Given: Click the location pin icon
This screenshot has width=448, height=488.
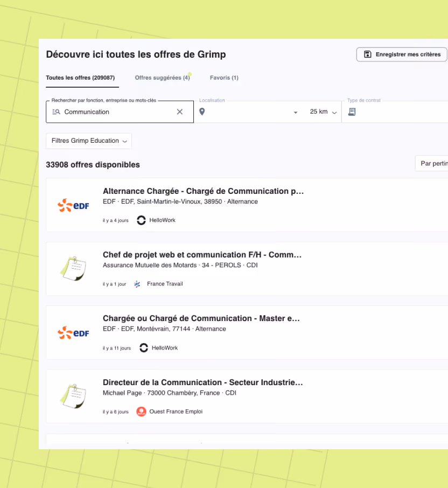Looking at the screenshot, I should pyautogui.click(x=202, y=111).
